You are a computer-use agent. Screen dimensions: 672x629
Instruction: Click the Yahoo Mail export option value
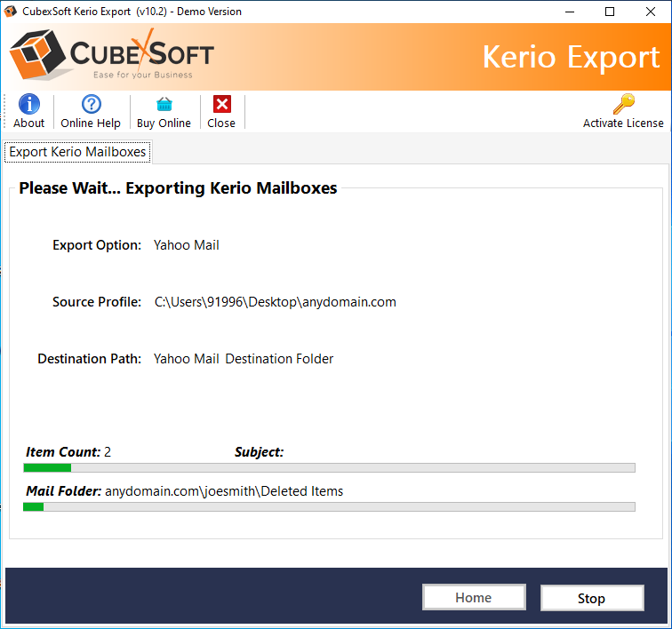186,245
